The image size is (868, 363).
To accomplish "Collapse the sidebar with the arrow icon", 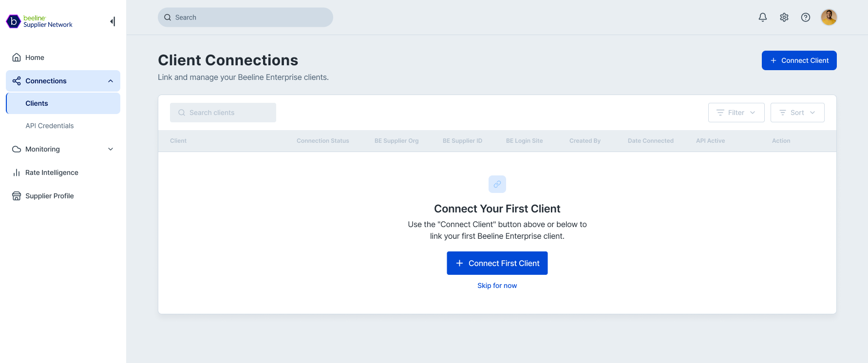I will pos(113,21).
